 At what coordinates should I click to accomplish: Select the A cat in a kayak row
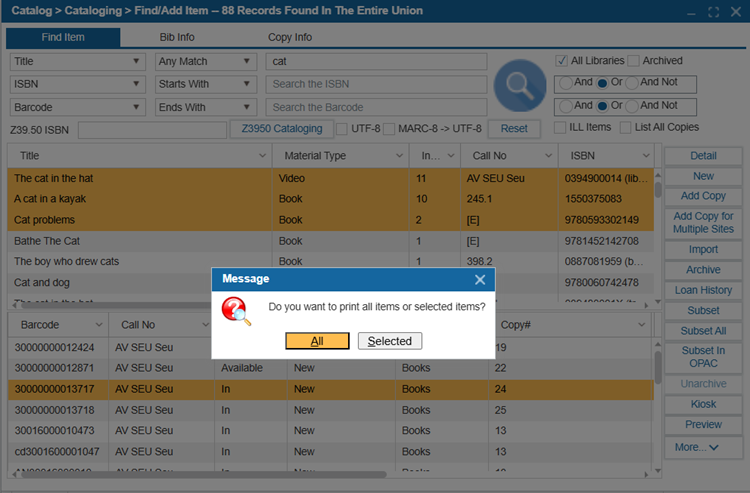point(331,199)
